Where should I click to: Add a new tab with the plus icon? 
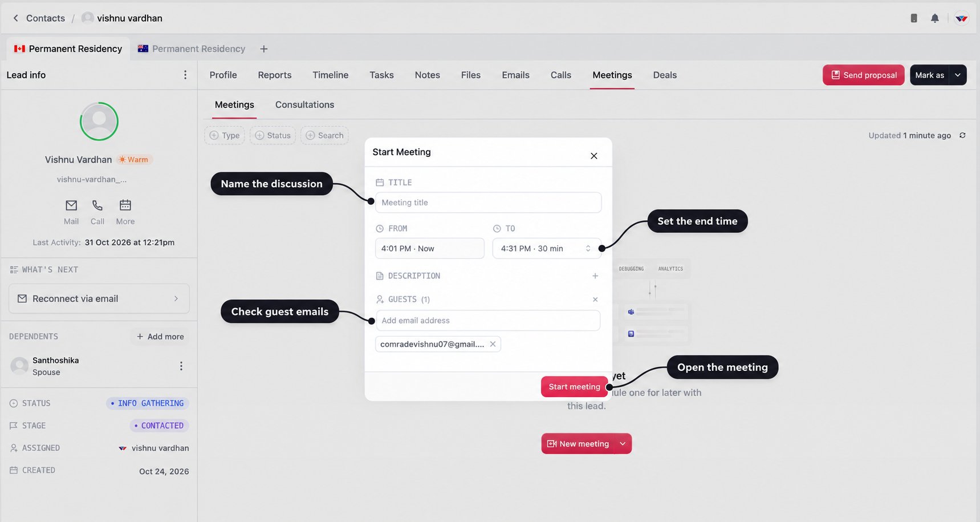pyautogui.click(x=264, y=49)
